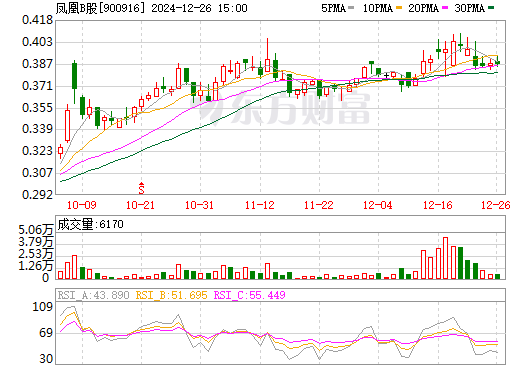This screenshot has height=365, width=520.
Task: Select the 11-12 date label
Action: click(260, 205)
